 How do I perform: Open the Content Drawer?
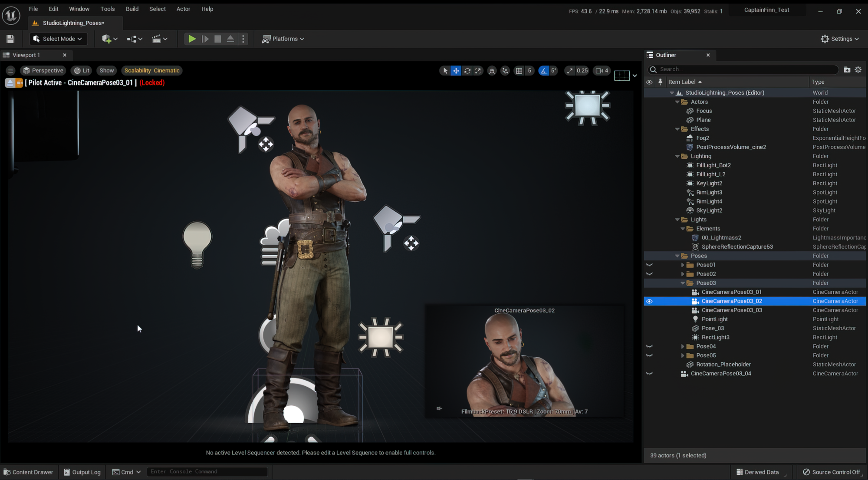(29, 472)
